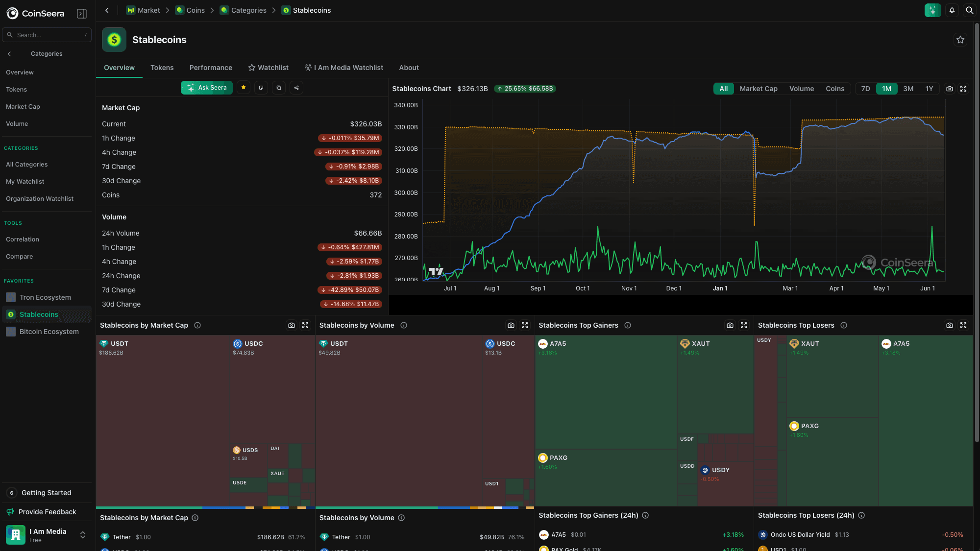Expand Stablecoins Chart to fullscreen
The width and height of the screenshot is (980, 551).
pos(963,89)
